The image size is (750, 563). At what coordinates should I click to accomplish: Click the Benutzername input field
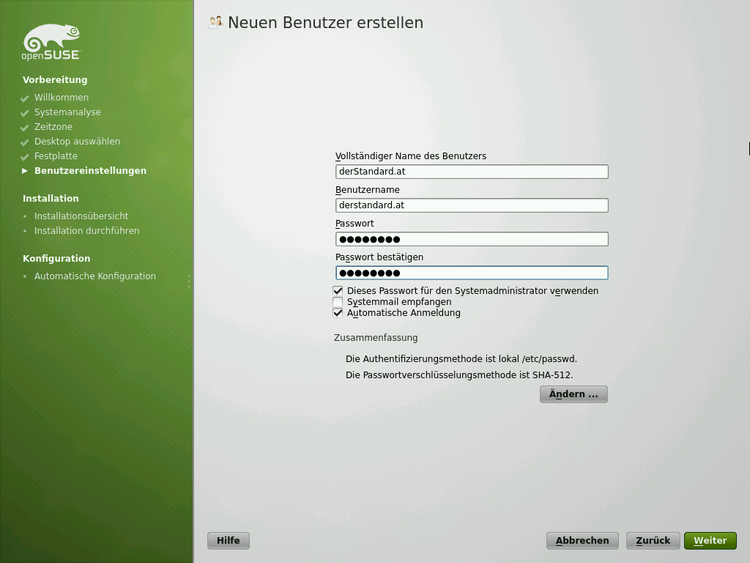(471, 205)
